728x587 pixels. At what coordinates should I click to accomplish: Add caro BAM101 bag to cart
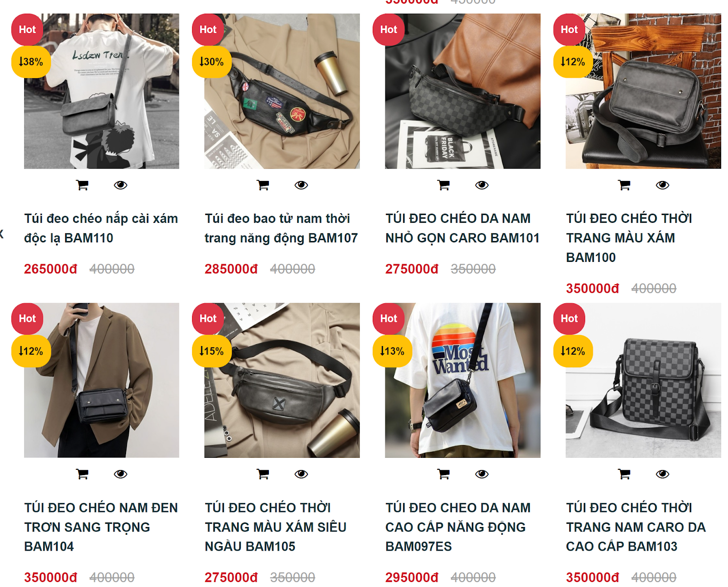point(444,185)
